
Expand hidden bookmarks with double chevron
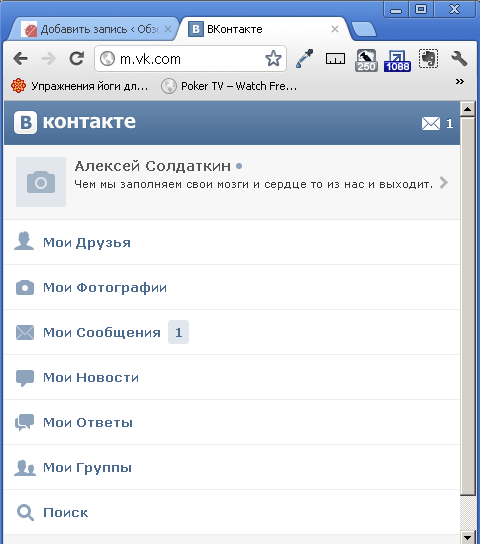pyautogui.click(x=460, y=82)
